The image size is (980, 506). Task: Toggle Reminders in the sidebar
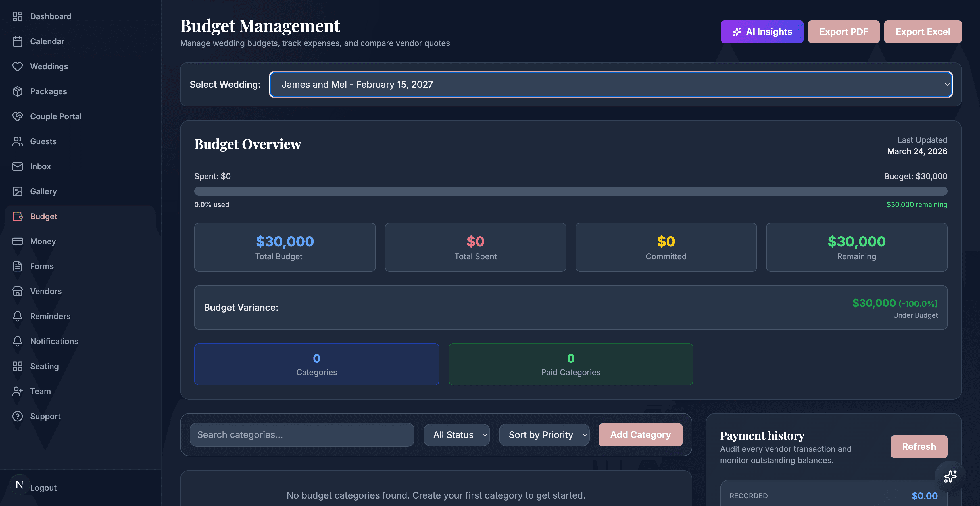pyautogui.click(x=50, y=316)
